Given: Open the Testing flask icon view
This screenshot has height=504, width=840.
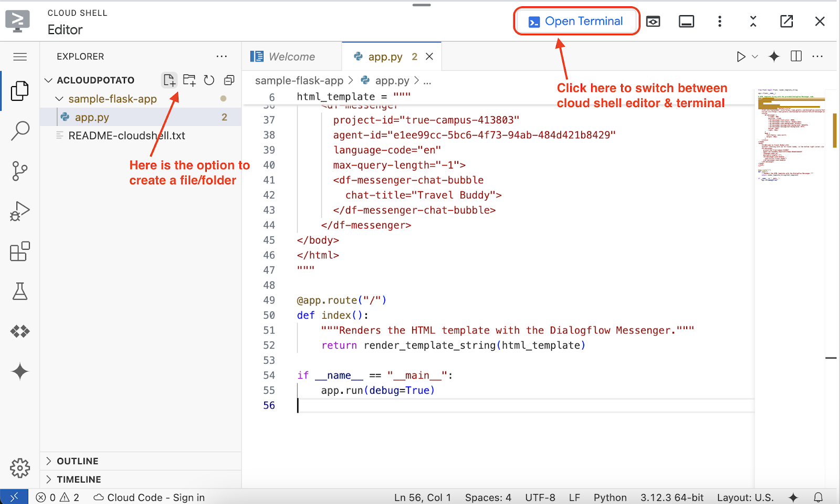Looking at the screenshot, I should pos(20,291).
